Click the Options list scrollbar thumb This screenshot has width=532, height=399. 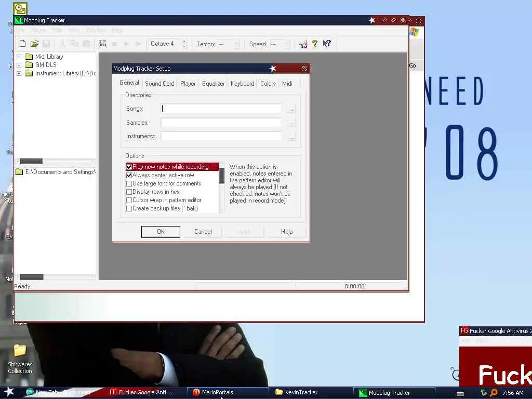click(221, 176)
